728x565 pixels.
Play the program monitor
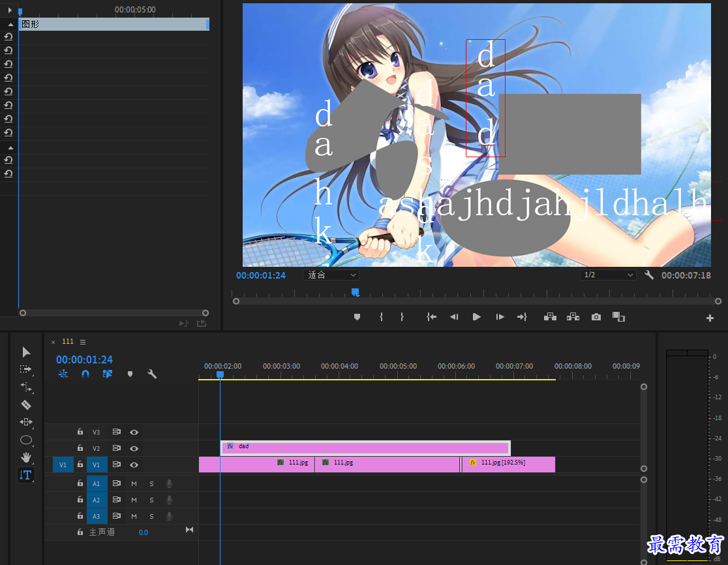(476, 317)
